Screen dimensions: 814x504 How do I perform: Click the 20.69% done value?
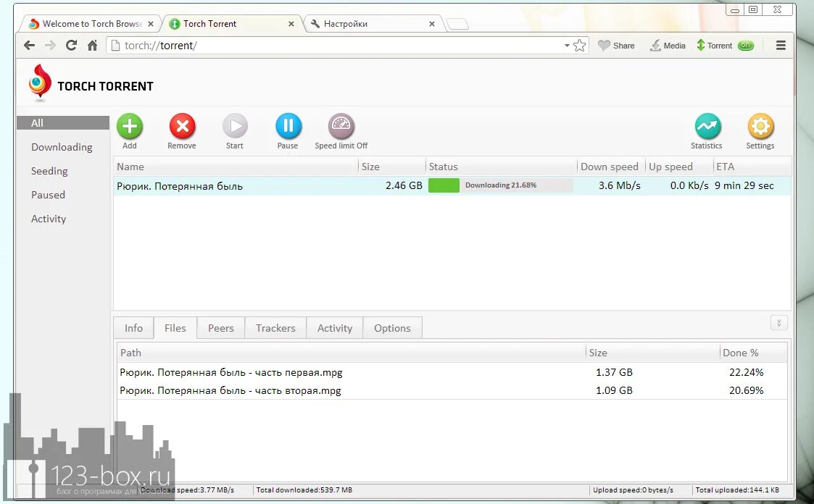pyautogui.click(x=747, y=390)
